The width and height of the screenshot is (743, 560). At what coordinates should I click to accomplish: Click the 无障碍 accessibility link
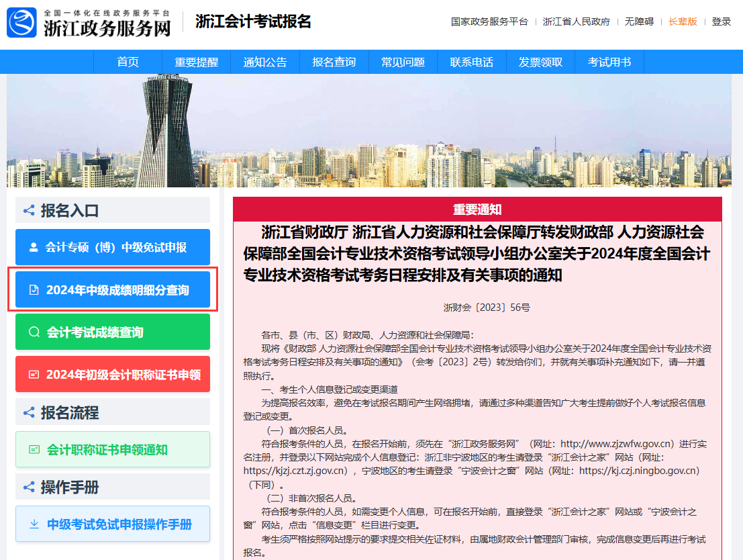point(638,21)
